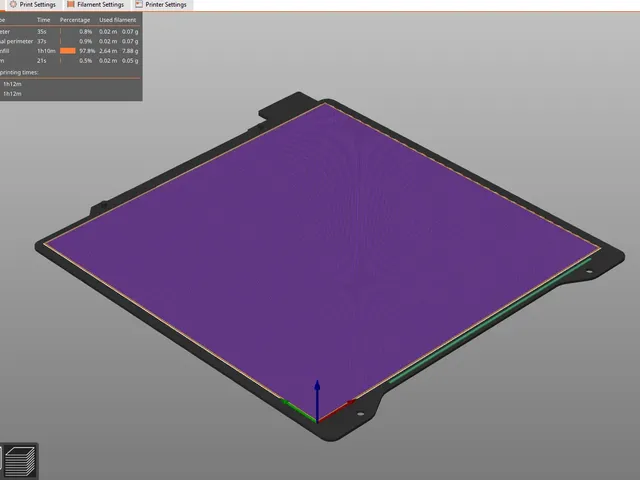
Task: Select 0.02 m in the 21s row
Action: pos(108,61)
